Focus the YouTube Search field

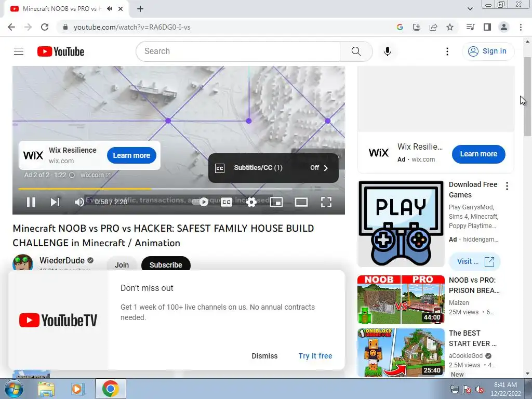coord(238,51)
